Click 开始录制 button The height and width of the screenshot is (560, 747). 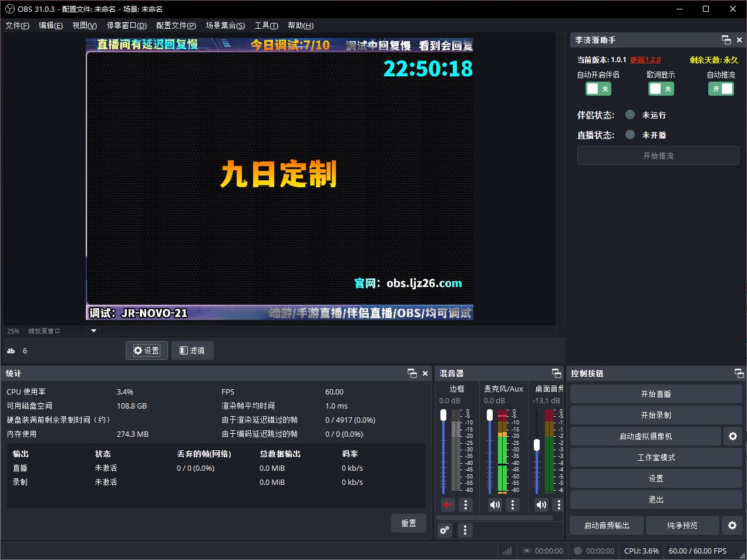[656, 415]
